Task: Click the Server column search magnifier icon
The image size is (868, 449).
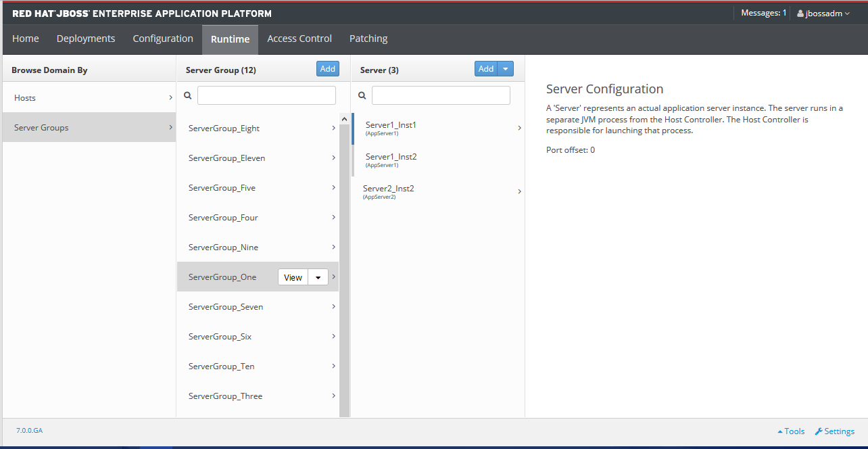Action: [x=362, y=96]
